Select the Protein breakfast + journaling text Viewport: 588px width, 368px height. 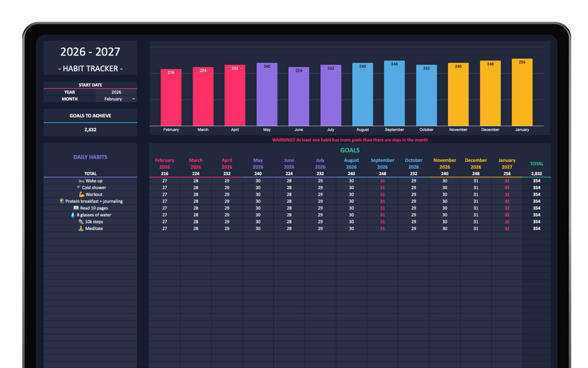pos(94,201)
